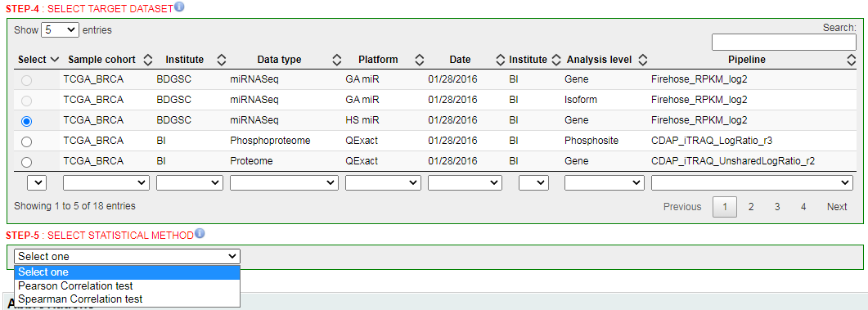Viewport: 868px width, 310px height.
Task: Open the Platform filter dropdown
Action: click(383, 182)
